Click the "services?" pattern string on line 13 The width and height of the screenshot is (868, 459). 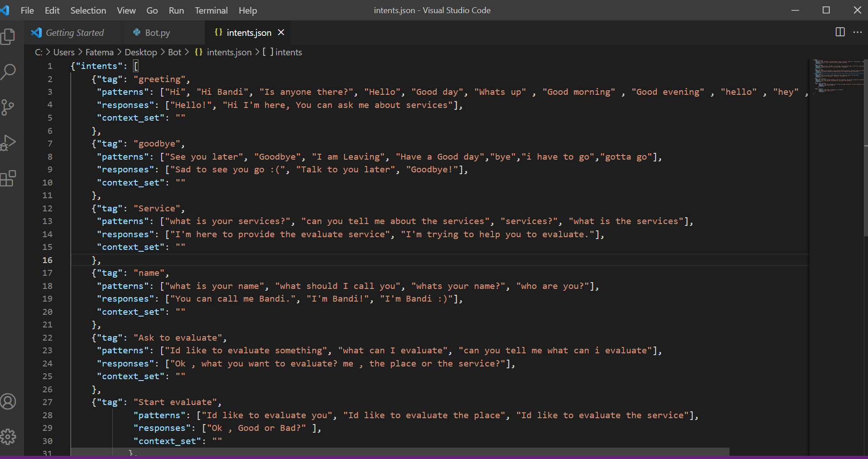[529, 221]
